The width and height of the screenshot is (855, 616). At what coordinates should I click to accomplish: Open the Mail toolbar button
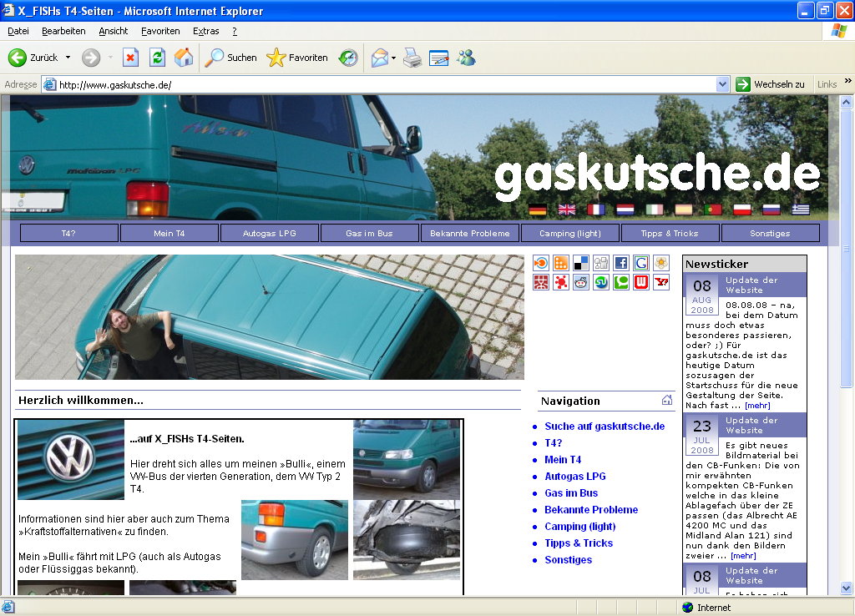click(380, 58)
